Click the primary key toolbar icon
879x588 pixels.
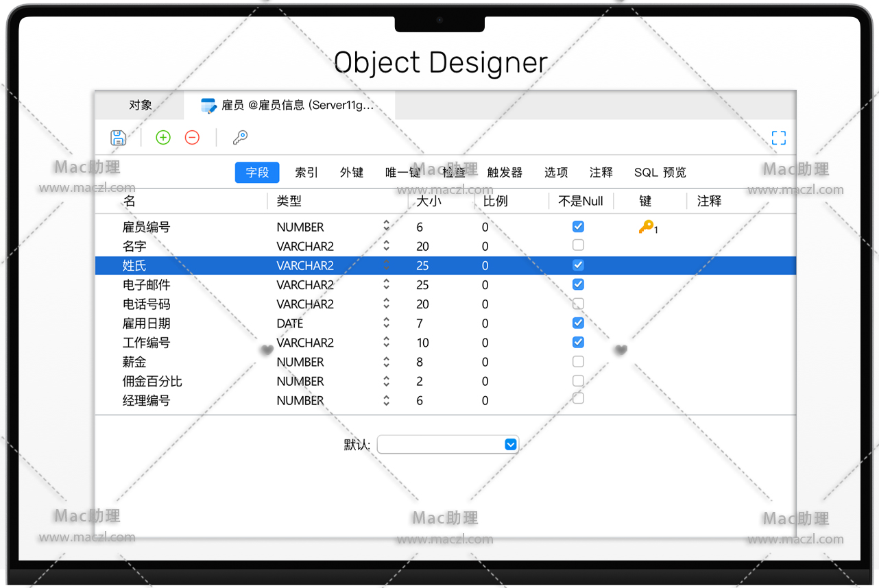(240, 138)
